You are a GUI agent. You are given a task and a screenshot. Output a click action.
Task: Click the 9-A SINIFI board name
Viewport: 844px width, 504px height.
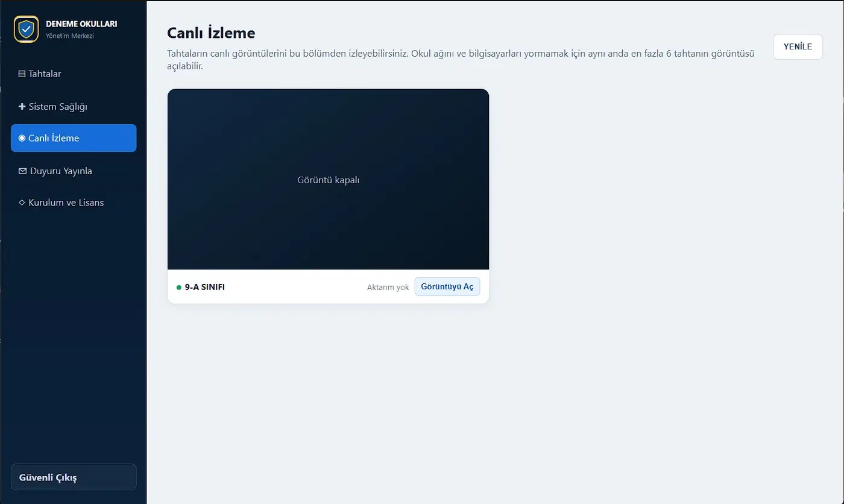[x=205, y=287]
